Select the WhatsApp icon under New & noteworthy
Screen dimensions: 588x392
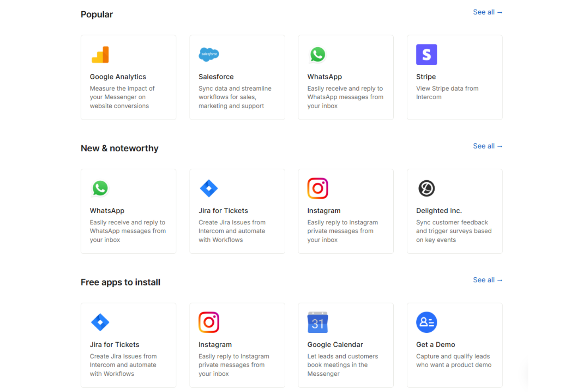pos(100,188)
